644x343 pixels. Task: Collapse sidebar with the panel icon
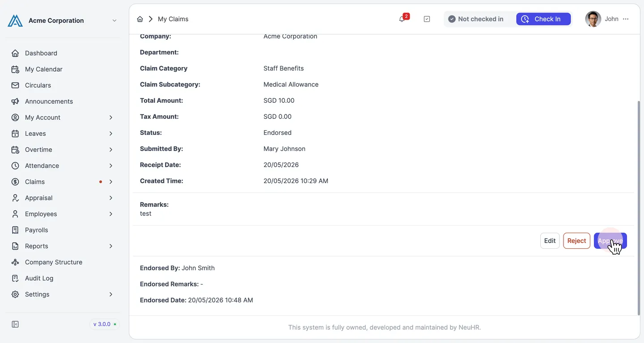click(15, 324)
